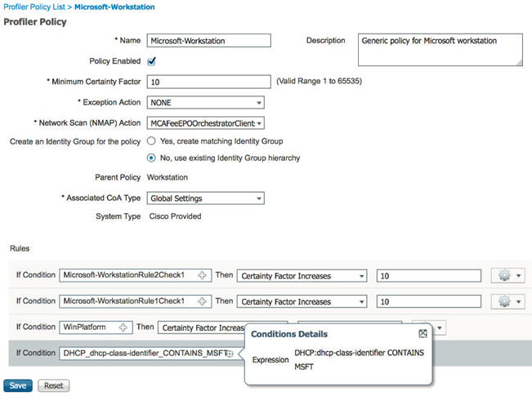
Task: Open the Exception Action dropdown
Action: click(206, 102)
